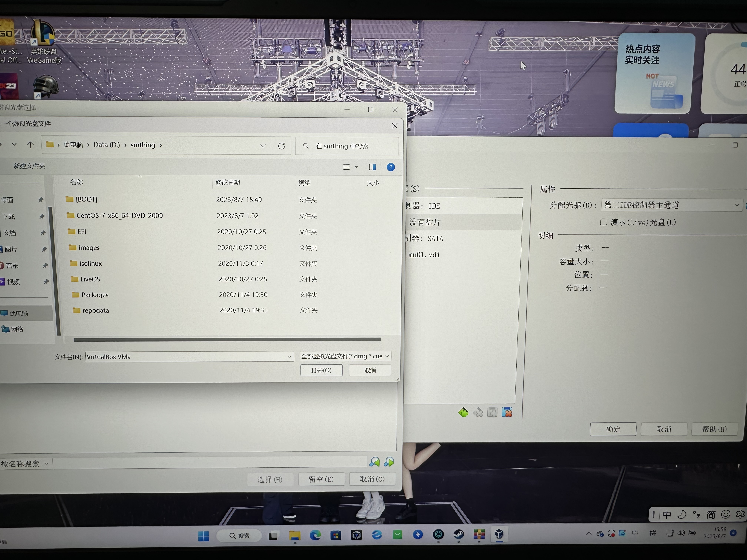Select 视频 in quick access
The image size is (747, 560).
(x=13, y=281)
